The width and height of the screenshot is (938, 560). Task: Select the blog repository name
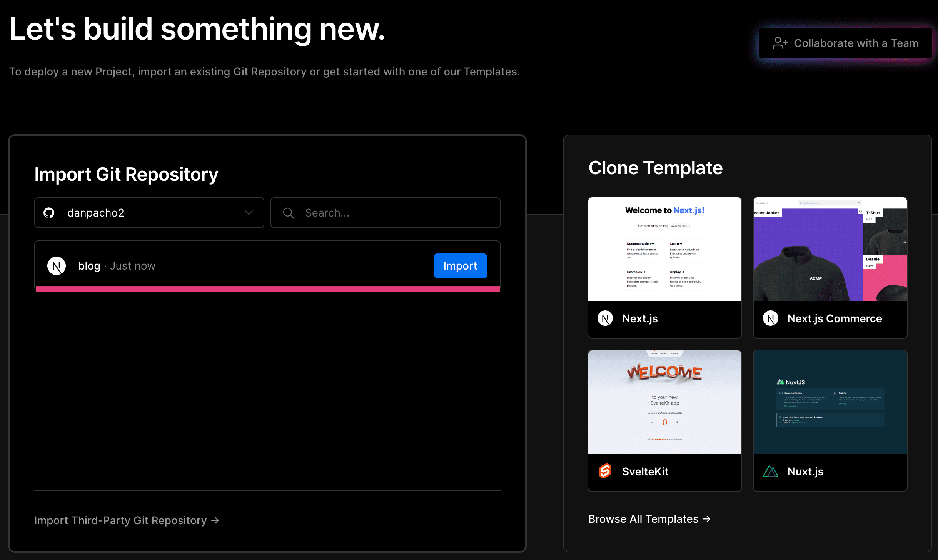89,266
